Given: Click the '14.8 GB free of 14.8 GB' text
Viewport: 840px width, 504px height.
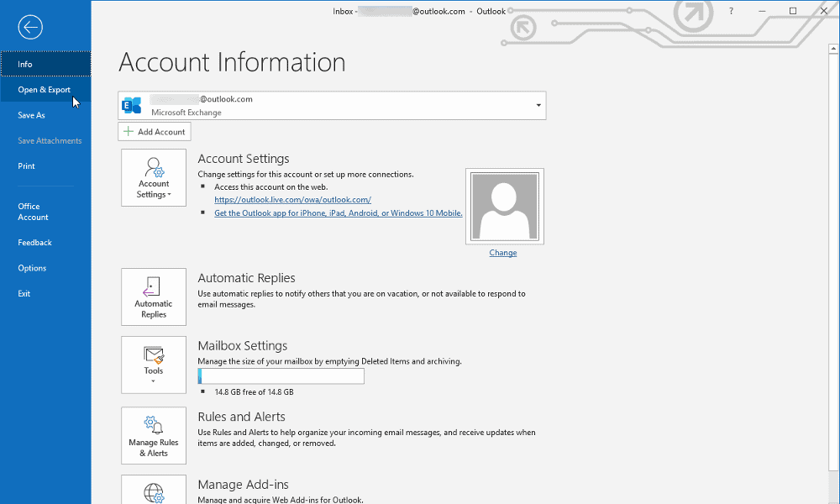Looking at the screenshot, I should [x=254, y=392].
